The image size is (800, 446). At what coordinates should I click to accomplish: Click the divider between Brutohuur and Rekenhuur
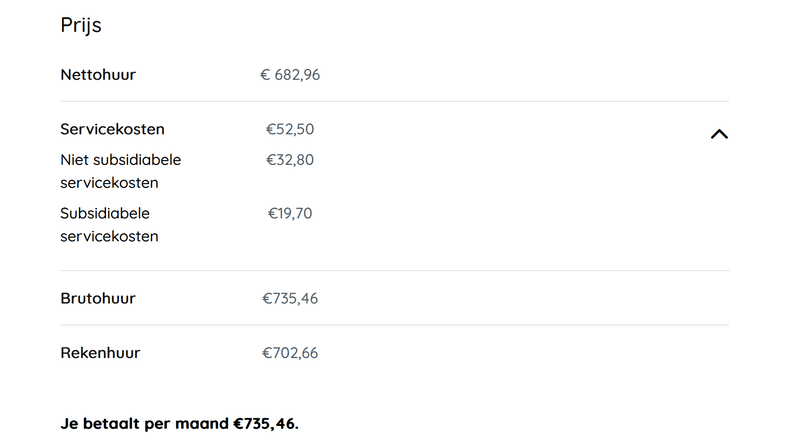pyautogui.click(x=394, y=326)
